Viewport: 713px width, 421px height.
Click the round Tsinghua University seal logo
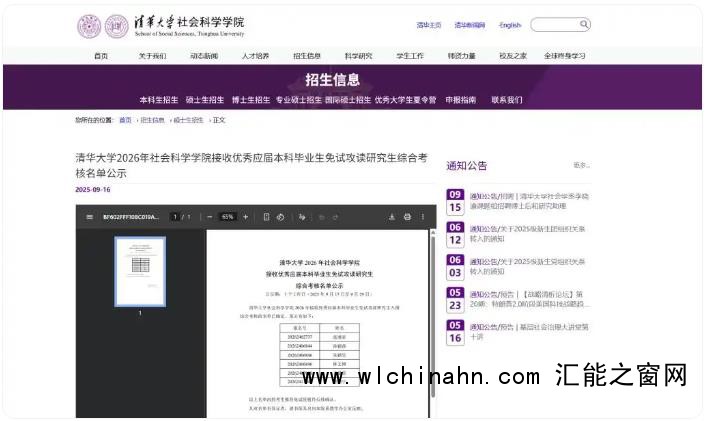coord(89,26)
